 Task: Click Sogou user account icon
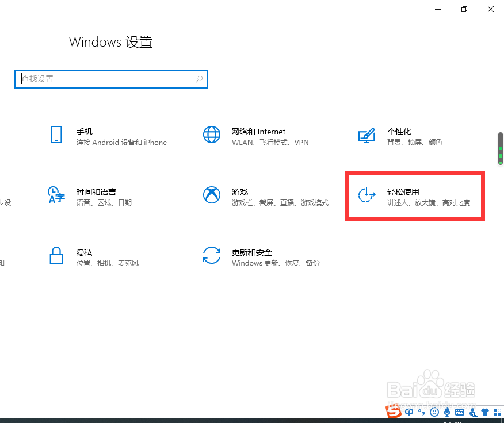pos(473,413)
